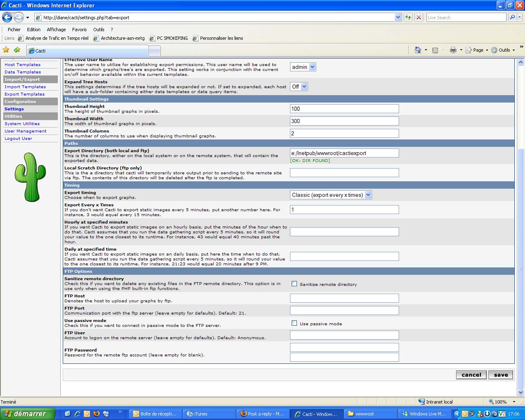This screenshot has height=420, width=525.
Task: Open the Architecture-asn-mrtg favorite link
Action: point(119,38)
